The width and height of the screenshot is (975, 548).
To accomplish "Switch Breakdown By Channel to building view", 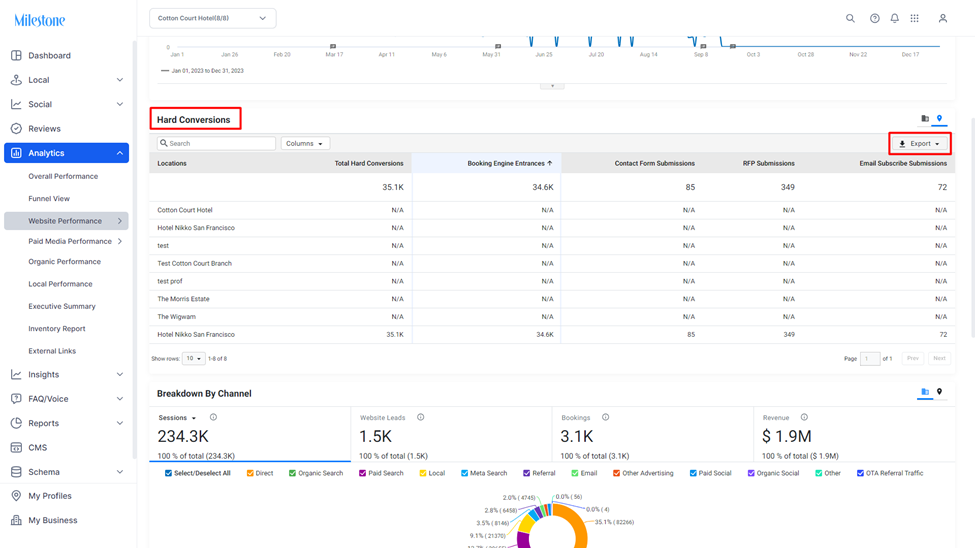I will point(925,392).
